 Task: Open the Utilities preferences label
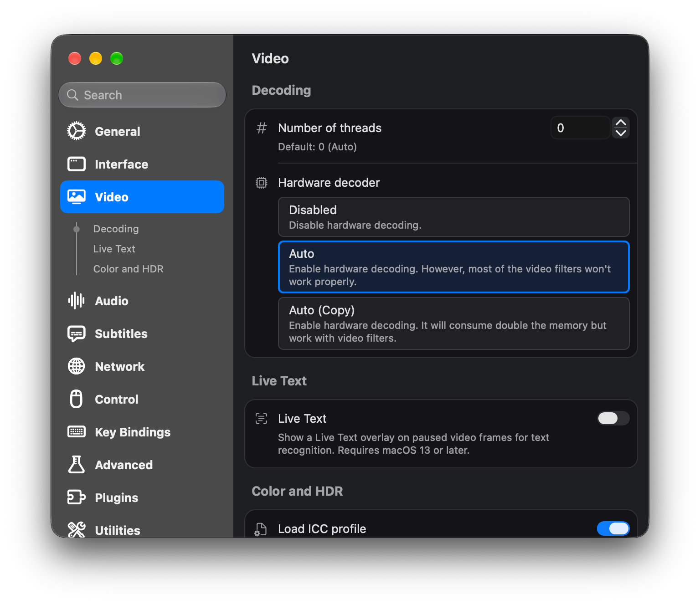118,531
